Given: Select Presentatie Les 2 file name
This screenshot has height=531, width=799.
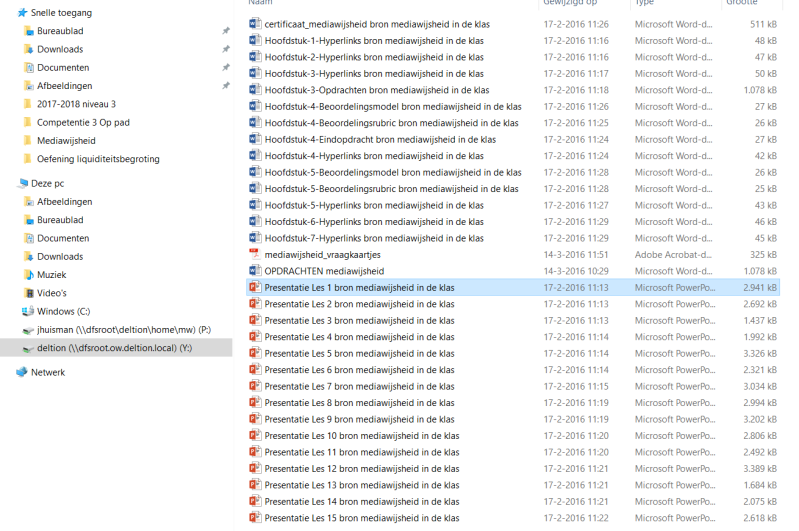Looking at the screenshot, I should click(x=359, y=304).
